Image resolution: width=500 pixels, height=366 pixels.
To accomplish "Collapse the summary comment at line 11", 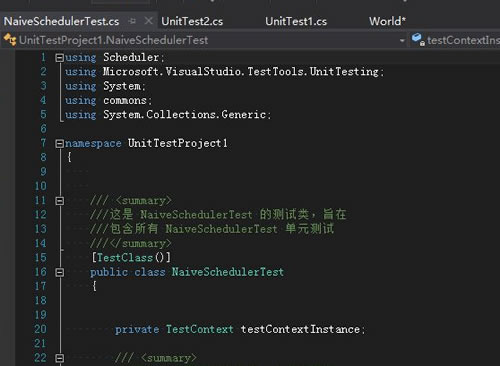I will [x=60, y=201].
